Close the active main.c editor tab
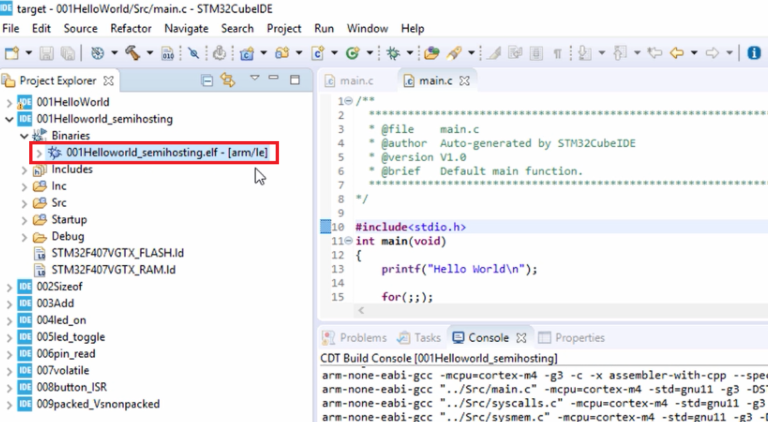This screenshot has height=422, width=768. tap(464, 81)
